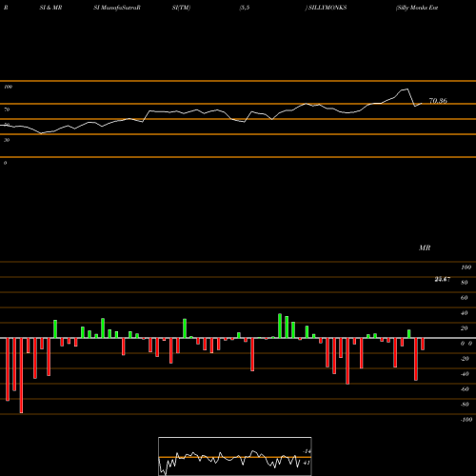Viewport: 476px width, 476px height.
Task: Select the current RSI value 70.36
Action: pyautogui.click(x=438, y=101)
